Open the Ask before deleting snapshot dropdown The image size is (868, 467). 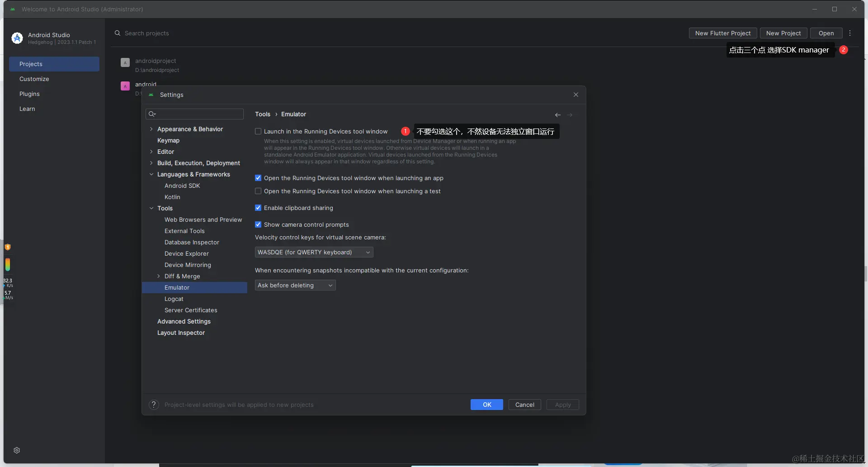point(295,285)
